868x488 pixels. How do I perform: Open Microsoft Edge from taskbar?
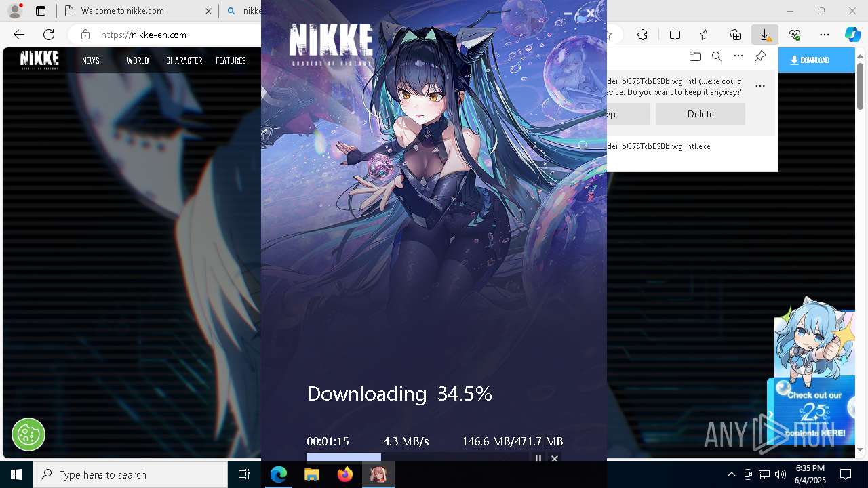(x=279, y=474)
